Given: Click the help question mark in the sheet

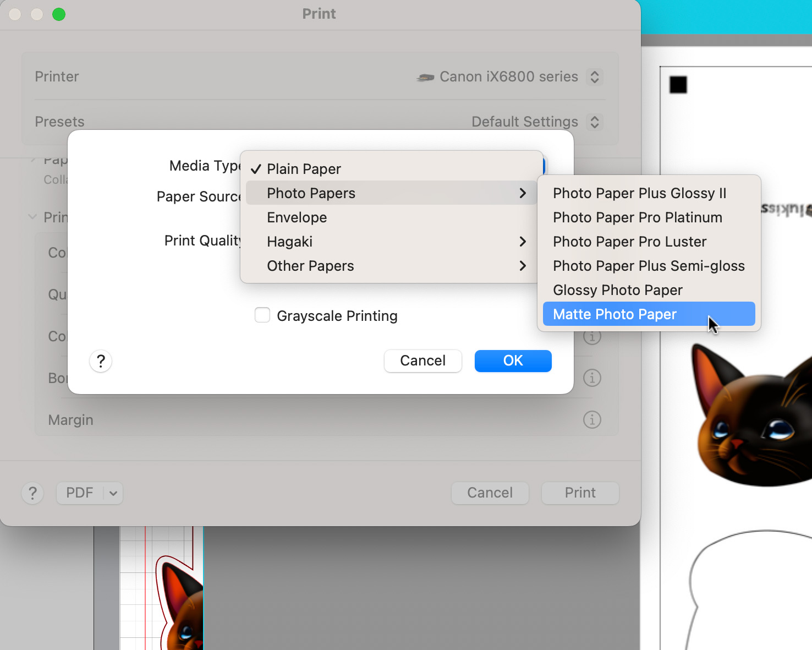Looking at the screenshot, I should [101, 361].
